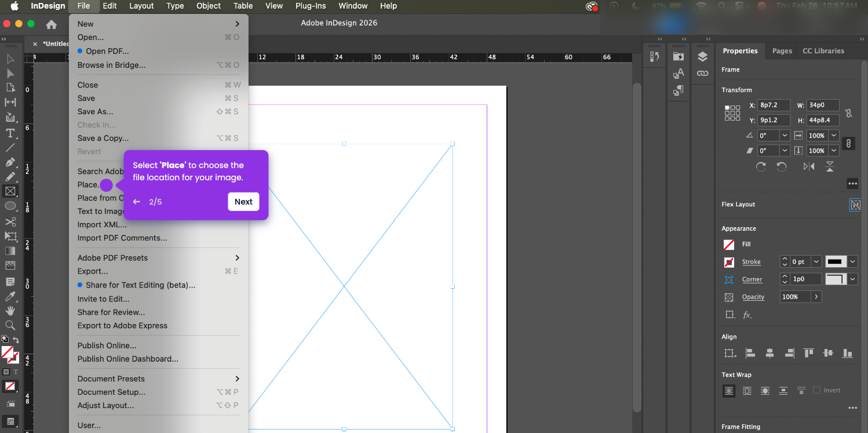Open the Layers panel icon
This screenshot has height=433, width=868.
702,57
